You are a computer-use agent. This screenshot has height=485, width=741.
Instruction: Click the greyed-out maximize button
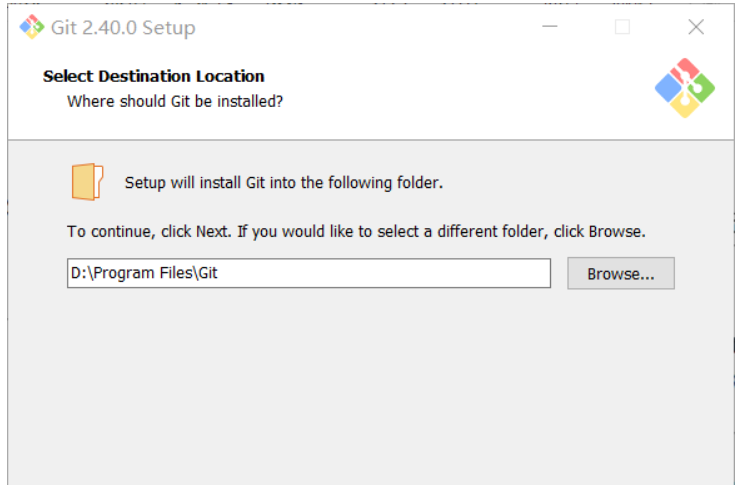click(x=622, y=27)
